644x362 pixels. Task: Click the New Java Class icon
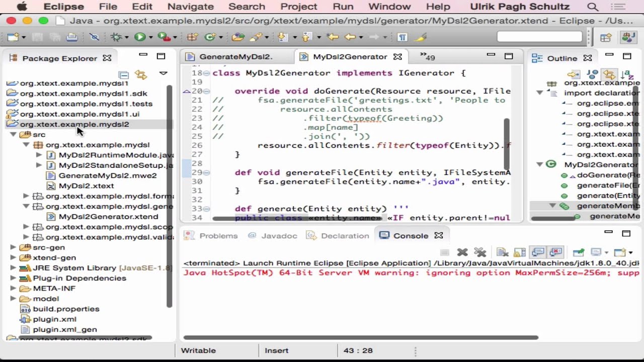(x=210, y=37)
